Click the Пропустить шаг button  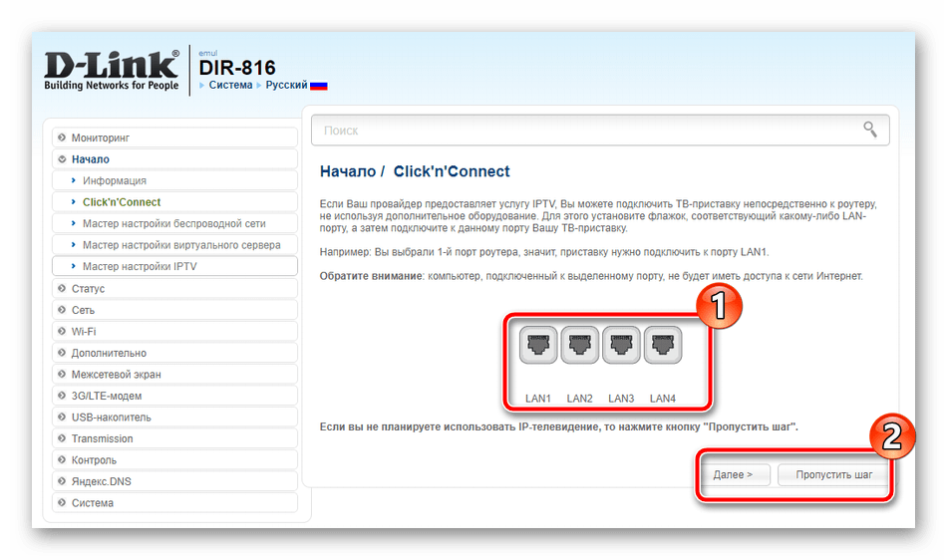pyautogui.click(x=833, y=475)
